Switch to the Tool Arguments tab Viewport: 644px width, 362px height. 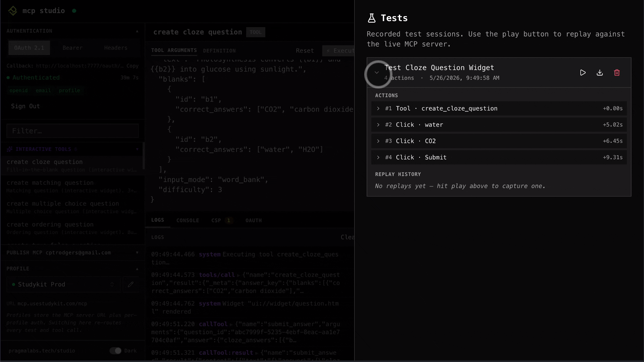click(174, 51)
